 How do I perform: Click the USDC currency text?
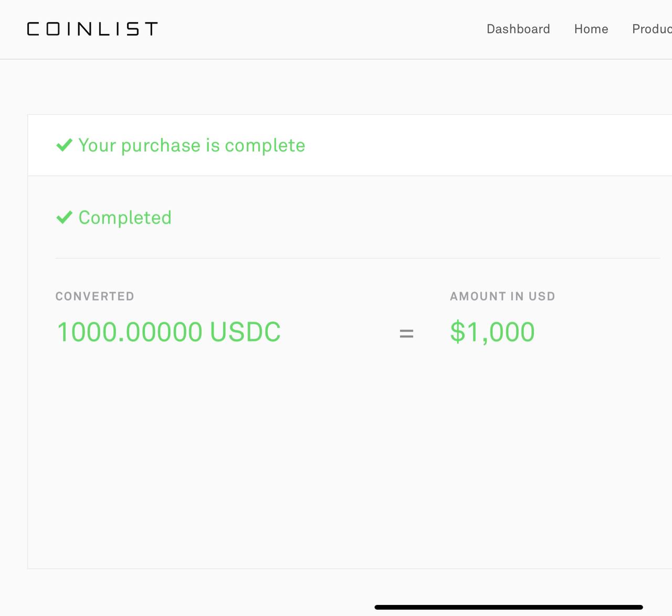click(x=245, y=332)
